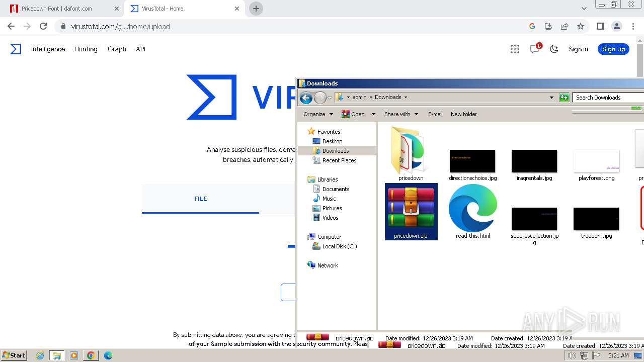The height and width of the screenshot is (362, 644).
Task: Click the Explorer refresh button
Action: tap(564, 98)
